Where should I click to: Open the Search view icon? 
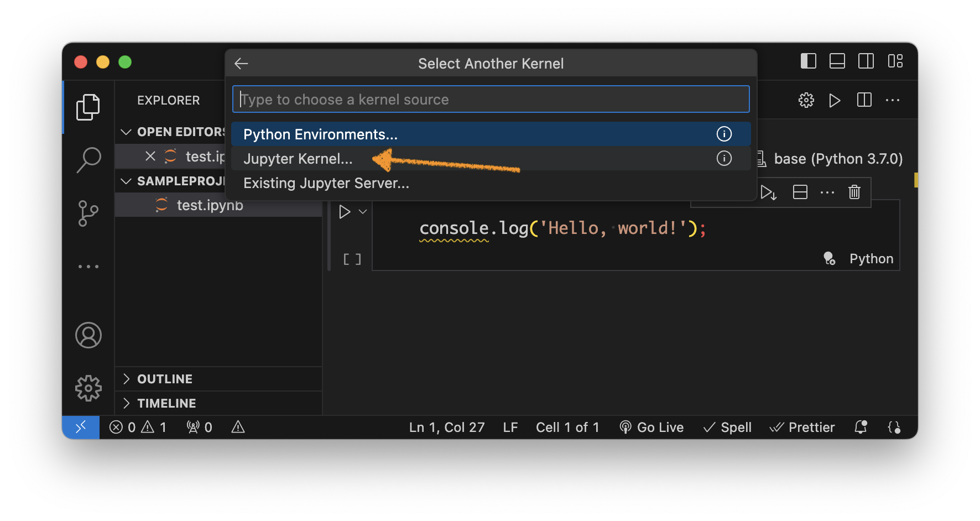point(88,160)
